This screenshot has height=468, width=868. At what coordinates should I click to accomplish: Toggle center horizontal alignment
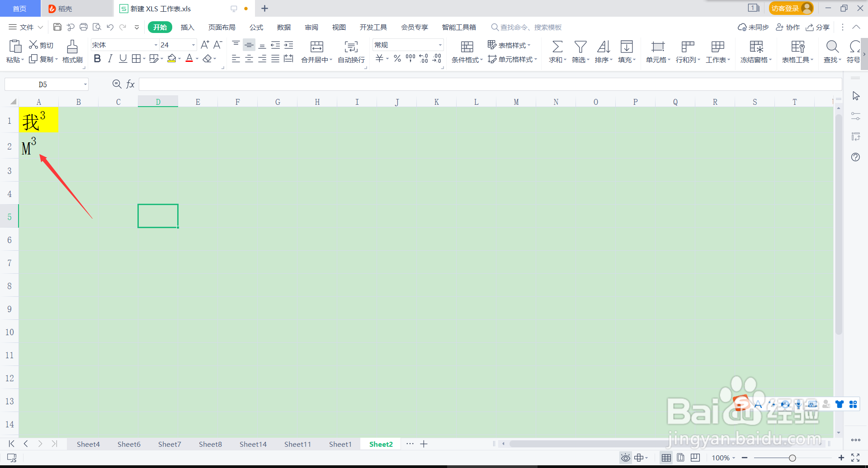click(x=249, y=59)
